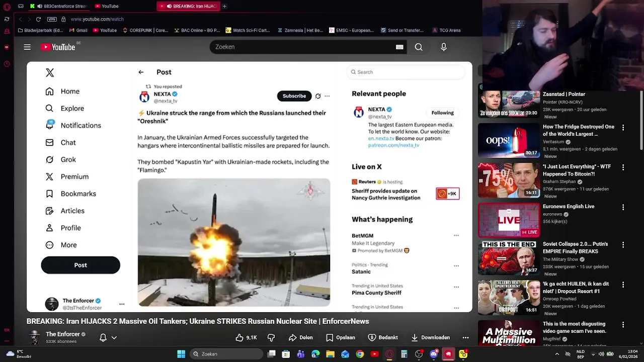Go to the YouTube home logo
644x362 pixels.
tap(58, 47)
